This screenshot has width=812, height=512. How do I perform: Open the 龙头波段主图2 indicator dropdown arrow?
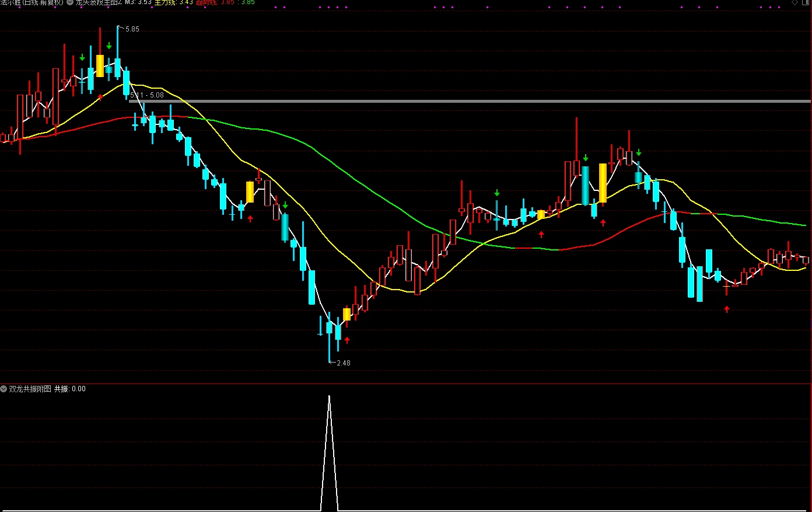[x=70, y=2]
